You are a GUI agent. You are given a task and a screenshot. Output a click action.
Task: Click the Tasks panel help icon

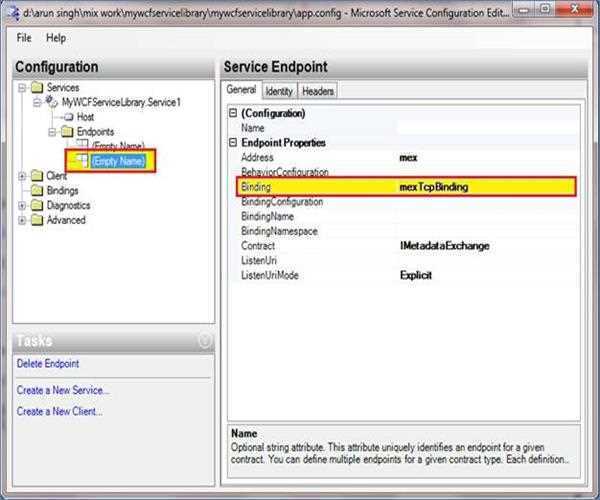coord(205,341)
